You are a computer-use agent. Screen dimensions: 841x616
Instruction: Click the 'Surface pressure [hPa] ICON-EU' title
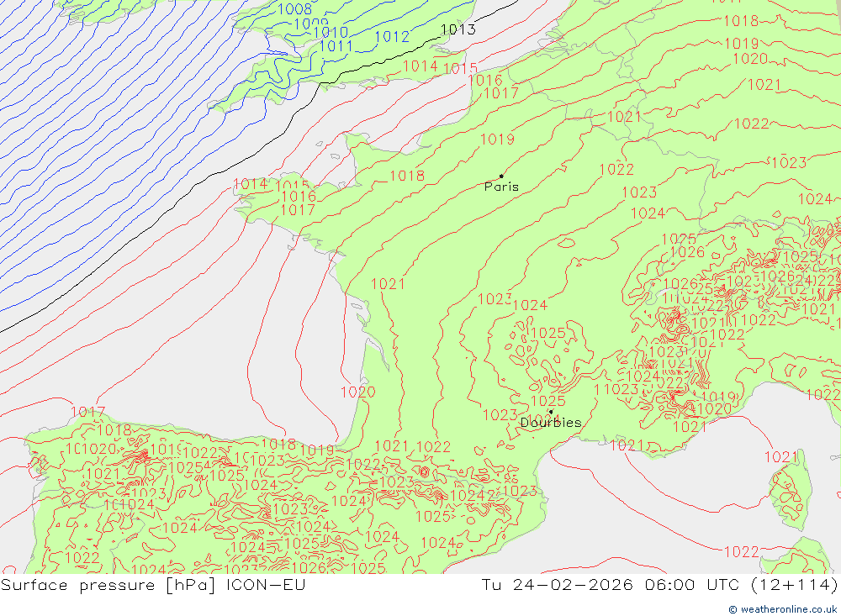coord(153,585)
